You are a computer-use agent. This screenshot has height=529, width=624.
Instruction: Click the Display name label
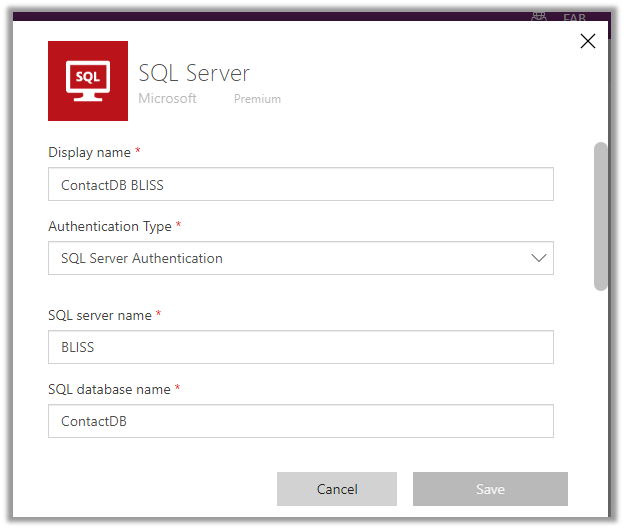click(x=89, y=152)
